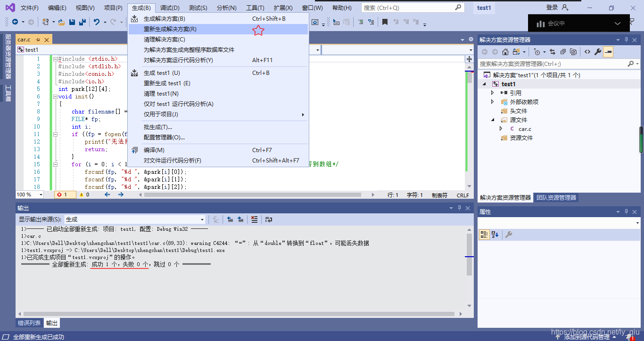The height and width of the screenshot is (341, 644).
Task: Click the new project toolbar icon
Action: coord(45,22)
